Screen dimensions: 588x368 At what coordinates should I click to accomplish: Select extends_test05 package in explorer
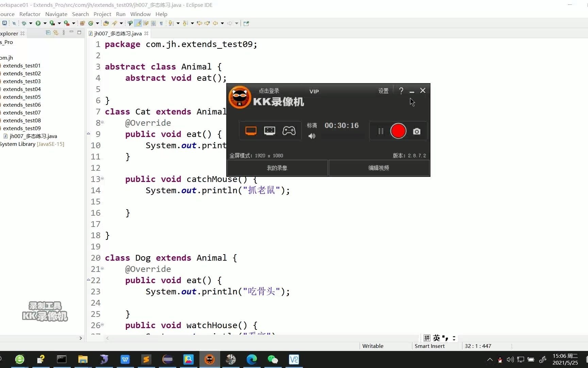pyautogui.click(x=22, y=97)
